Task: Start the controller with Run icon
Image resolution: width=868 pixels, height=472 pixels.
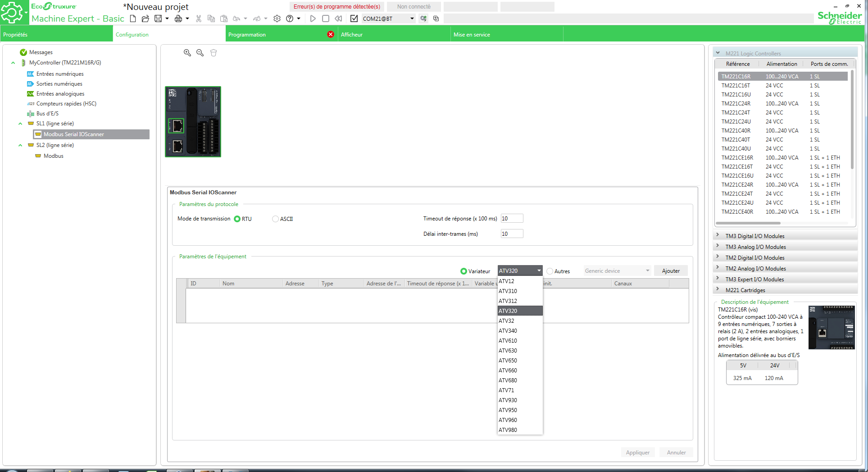Action: (313, 18)
